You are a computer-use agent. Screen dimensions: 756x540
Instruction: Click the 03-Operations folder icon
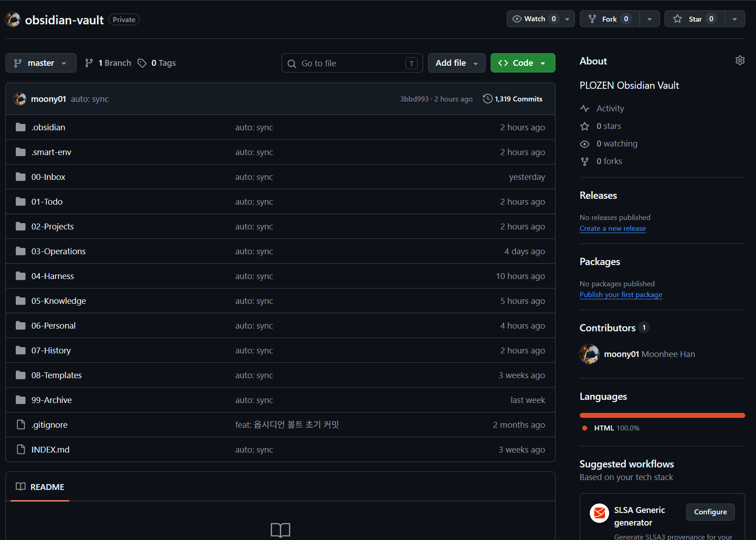tap(20, 251)
